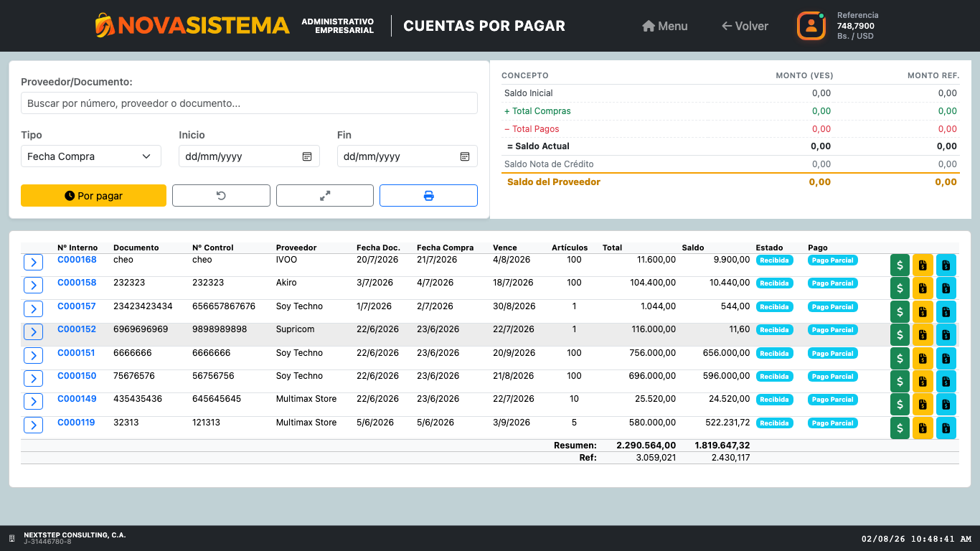Expand row C000150 details
This screenshot has width=980, height=551.
[x=33, y=379]
